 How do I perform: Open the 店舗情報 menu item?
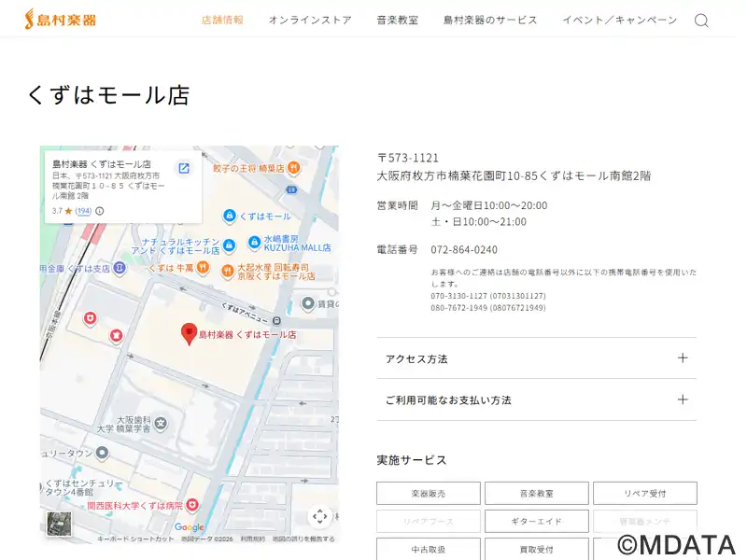point(222,20)
